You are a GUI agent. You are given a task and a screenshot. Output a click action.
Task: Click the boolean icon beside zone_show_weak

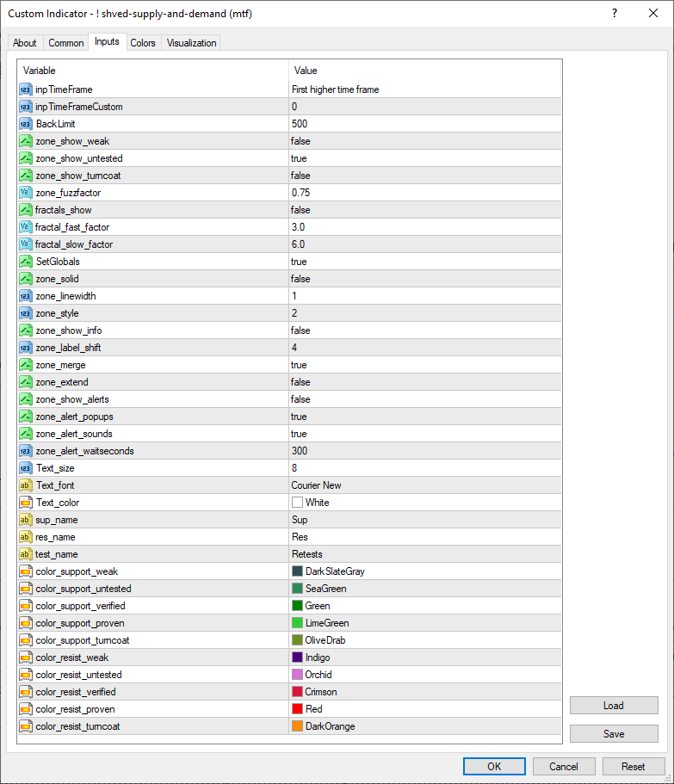pos(26,141)
